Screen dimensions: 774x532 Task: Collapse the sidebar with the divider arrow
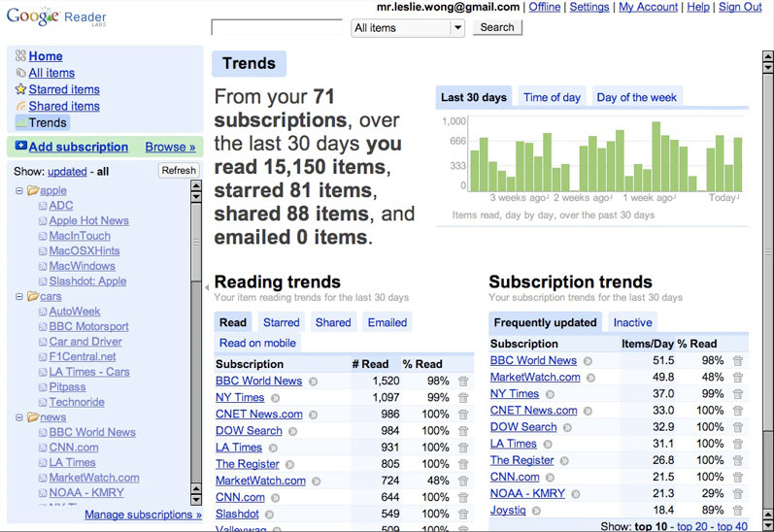(207, 287)
